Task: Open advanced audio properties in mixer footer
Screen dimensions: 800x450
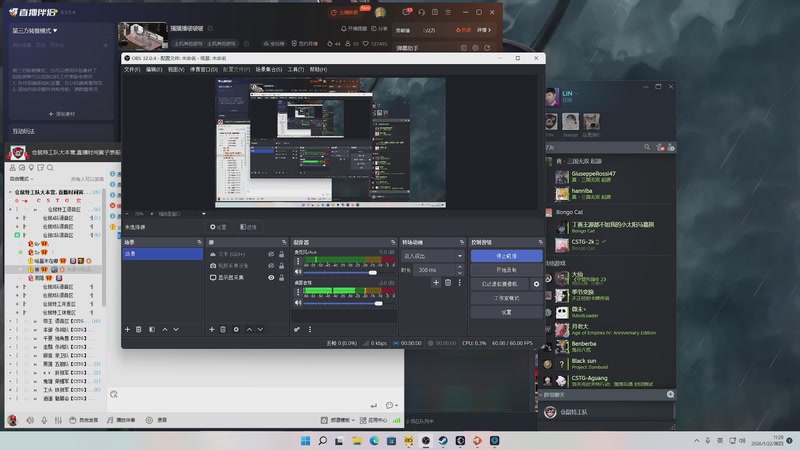Action: 296,330
